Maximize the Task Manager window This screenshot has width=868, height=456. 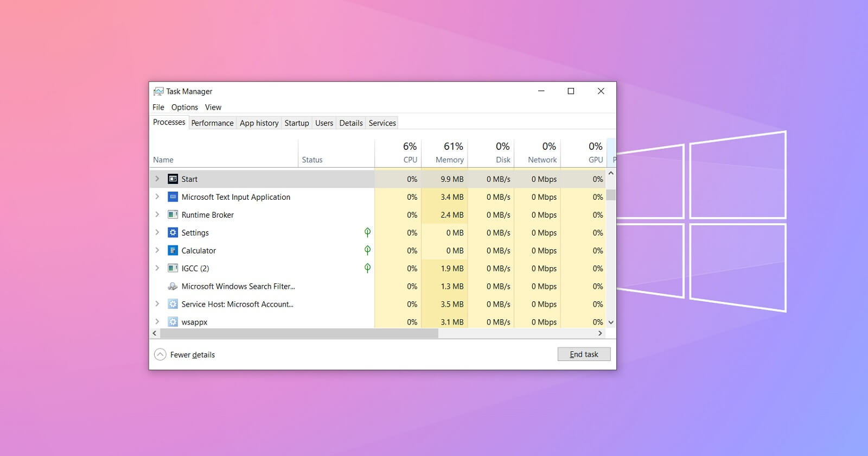click(x=571, y=91)
